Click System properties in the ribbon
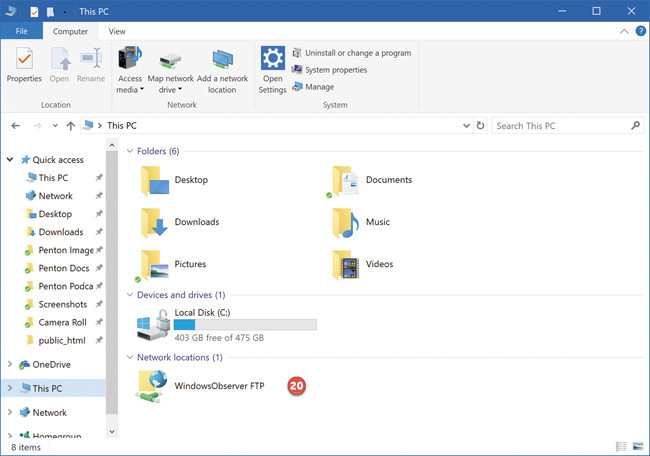 tap(335, 70)
